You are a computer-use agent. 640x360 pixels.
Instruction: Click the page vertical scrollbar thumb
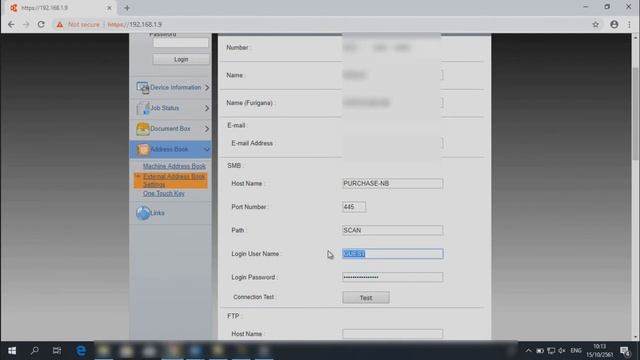pyautogui.click(x=635, y=113)
